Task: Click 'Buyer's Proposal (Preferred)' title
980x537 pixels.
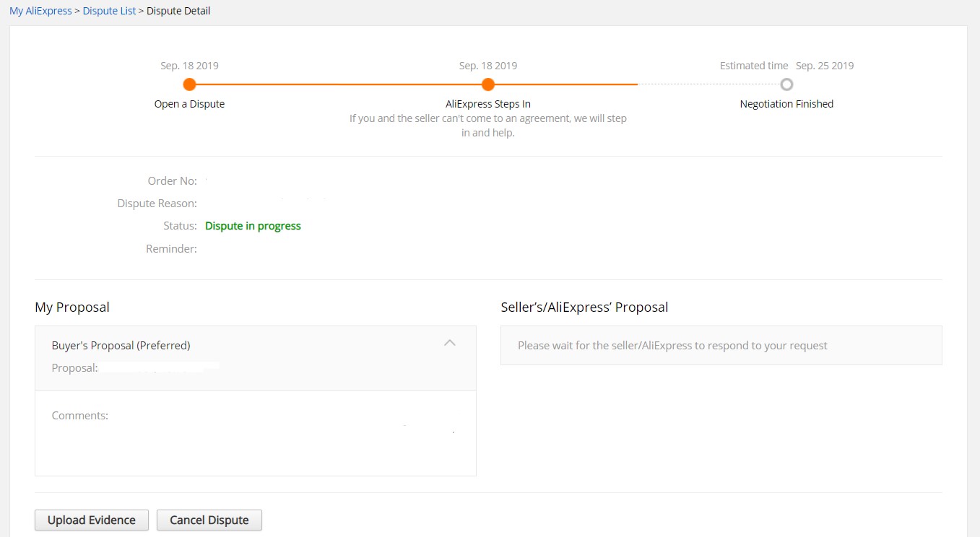Action: click(x=121, y=346)
